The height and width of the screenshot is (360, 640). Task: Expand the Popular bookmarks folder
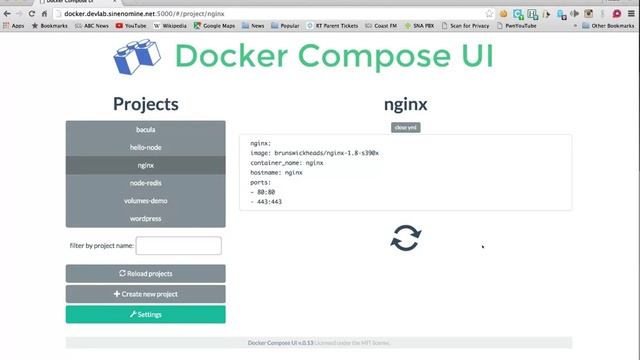[x=285, y=26]
